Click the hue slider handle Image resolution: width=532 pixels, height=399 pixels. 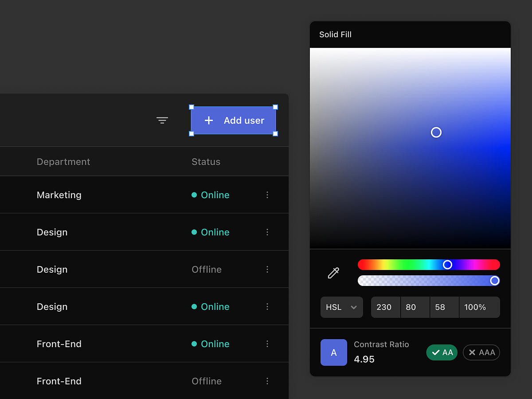[x=447, y=265]
